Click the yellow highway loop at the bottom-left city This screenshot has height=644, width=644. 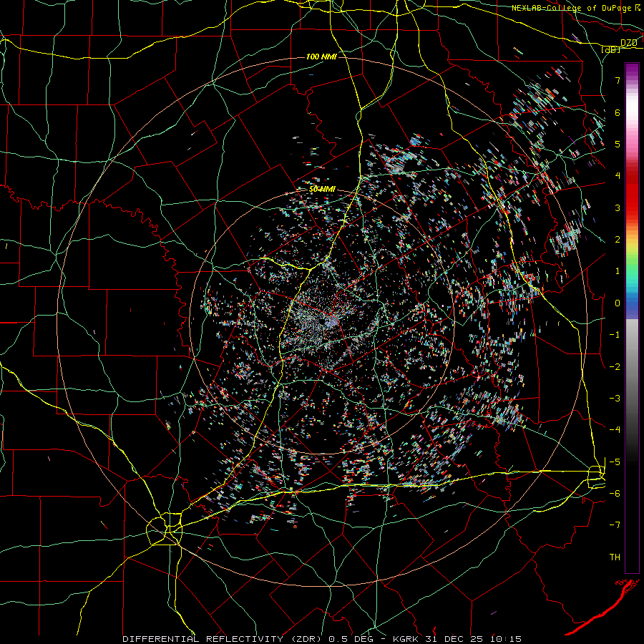tap(165, 529)
